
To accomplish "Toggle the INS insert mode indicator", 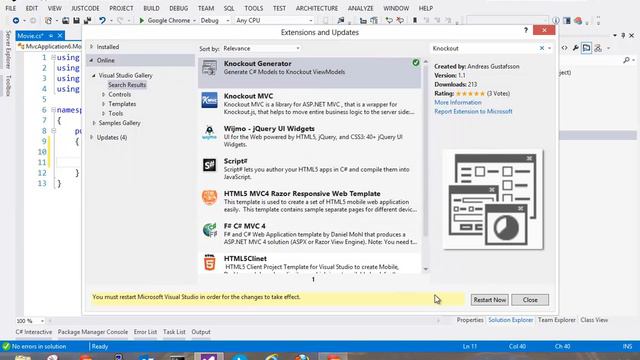I will point(627,346).
